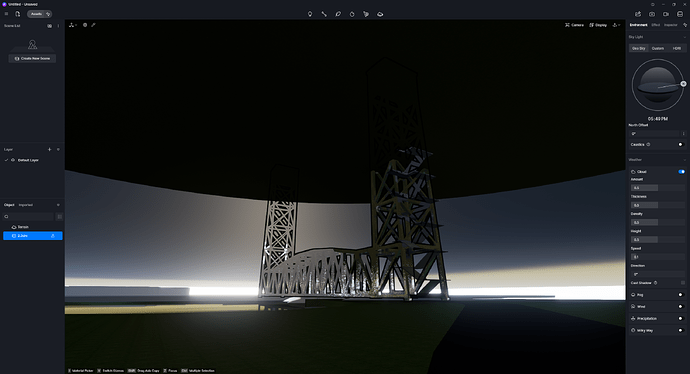Click the video render icon

click(666, 14)
